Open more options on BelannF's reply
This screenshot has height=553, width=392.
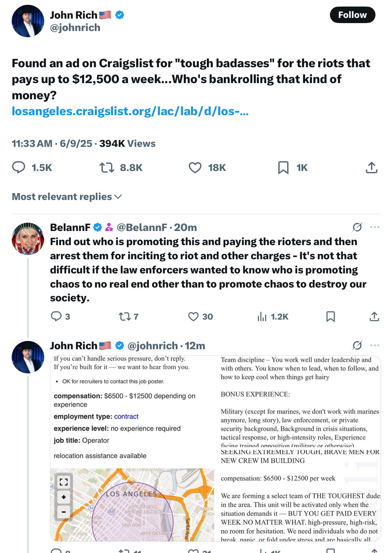(374, 227)
